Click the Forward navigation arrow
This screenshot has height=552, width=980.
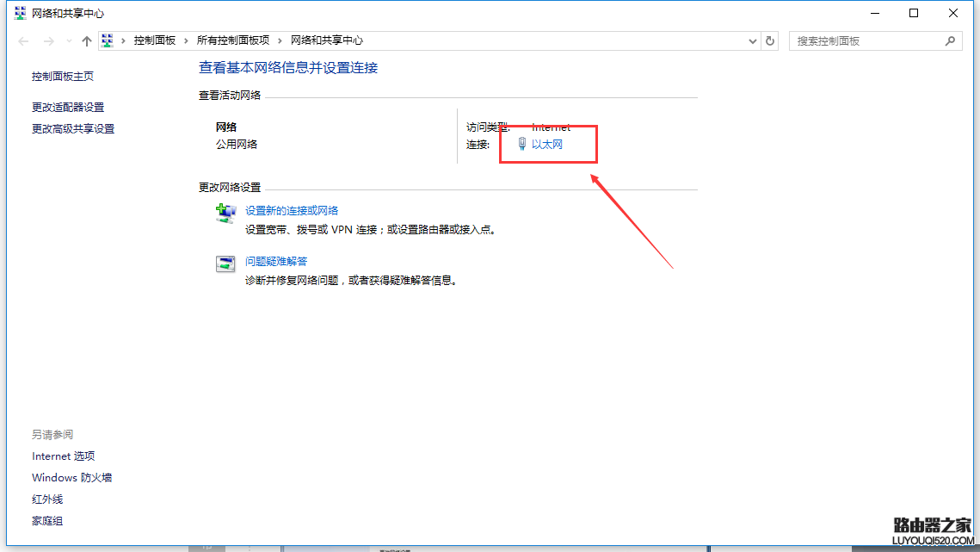[x=49, y=40]
